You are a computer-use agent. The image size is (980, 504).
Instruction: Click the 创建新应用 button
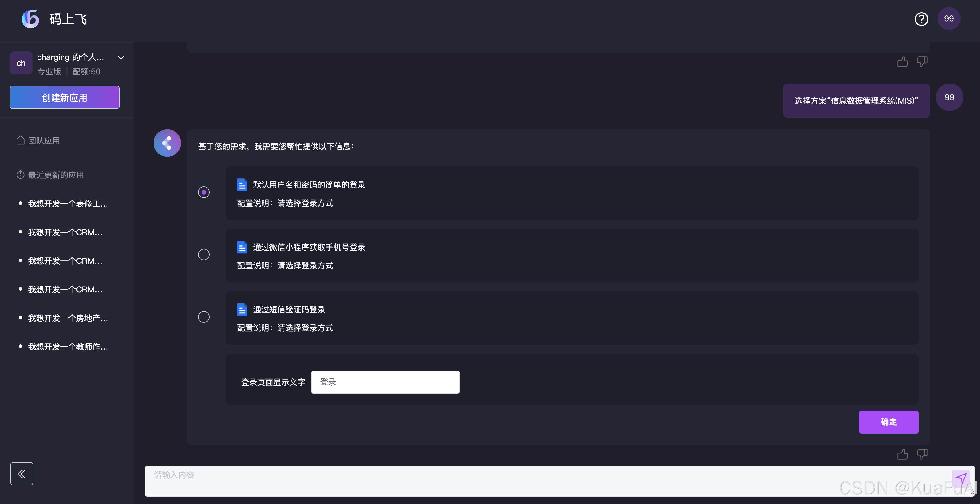point(65,97)
